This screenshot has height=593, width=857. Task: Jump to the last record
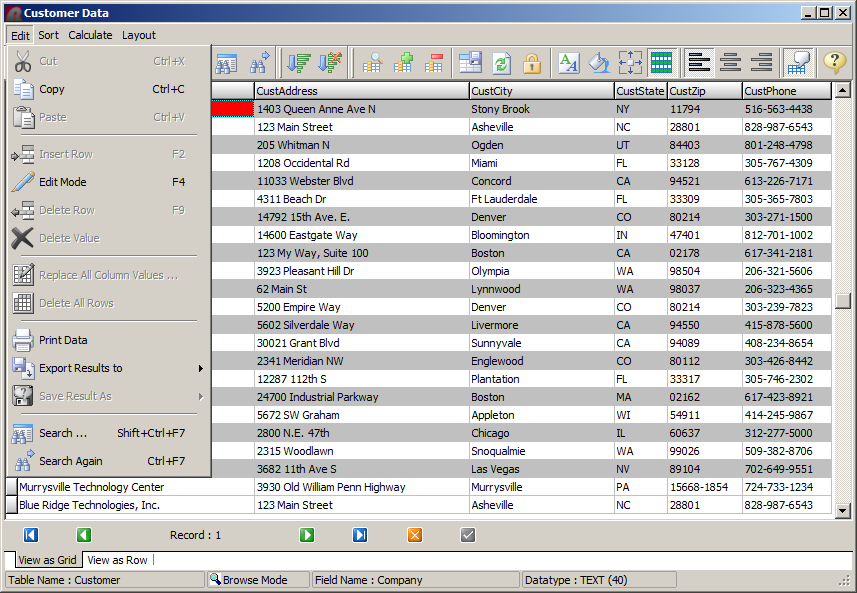tap(360, 535)
